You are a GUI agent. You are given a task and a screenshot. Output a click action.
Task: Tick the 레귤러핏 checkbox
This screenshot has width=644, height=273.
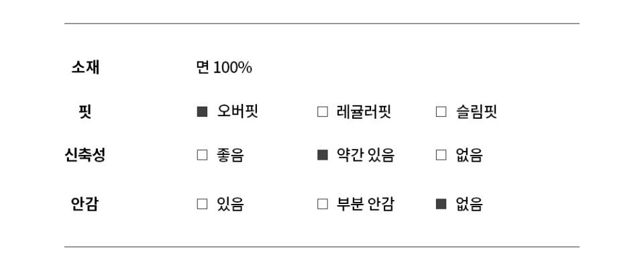click(323, 112)
